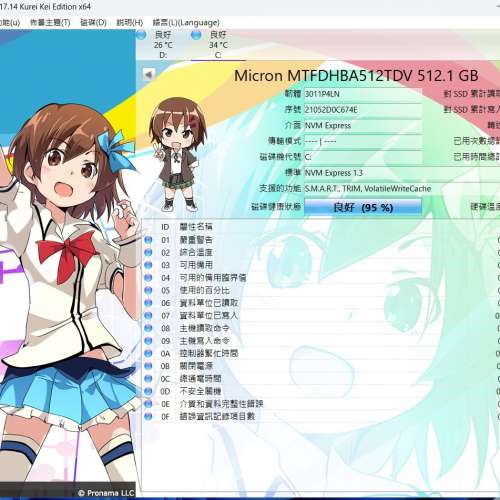
Task: Click the status orb of attribute 05 使用的百分比
Action: coord(148,290)
